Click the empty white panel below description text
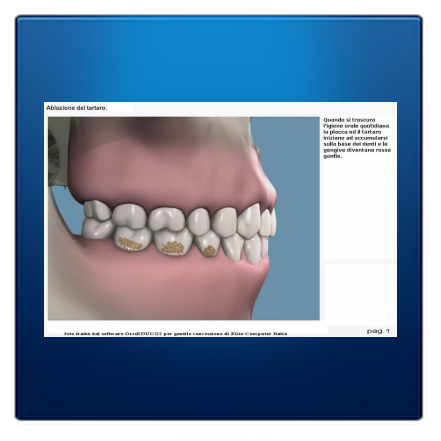Image resolution: width=441 pixels, height=441 pixels. (x=360, y=293)
